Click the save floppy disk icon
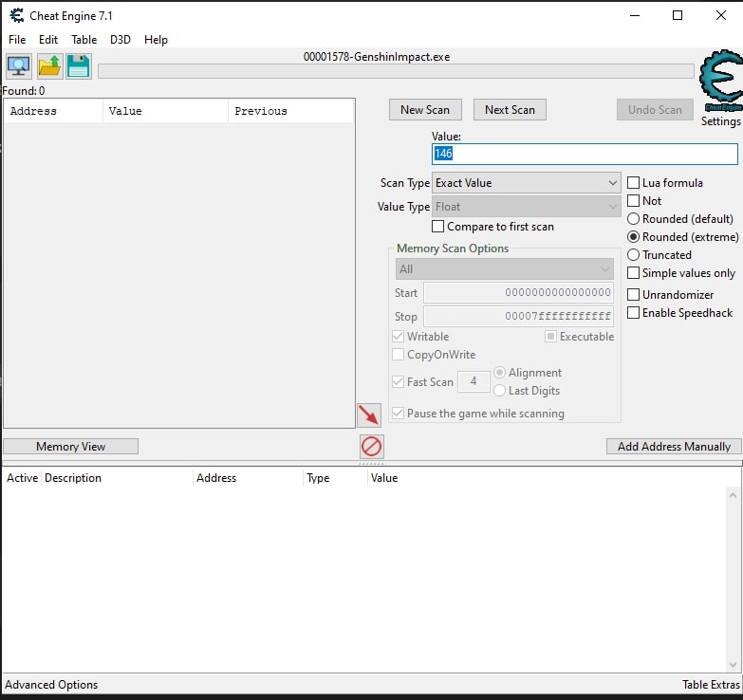Image resolution: width=743 pixels, height=700 pixels. (x=79, y=65)
